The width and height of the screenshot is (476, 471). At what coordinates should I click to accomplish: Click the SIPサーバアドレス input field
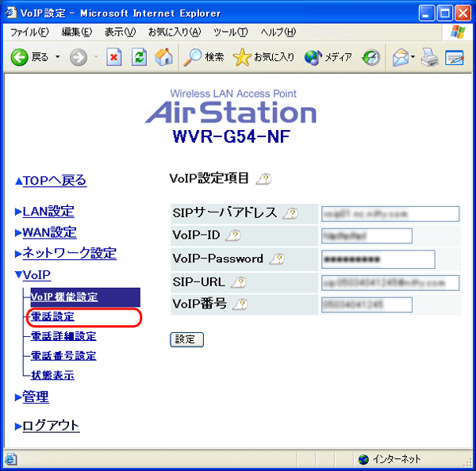390,214
